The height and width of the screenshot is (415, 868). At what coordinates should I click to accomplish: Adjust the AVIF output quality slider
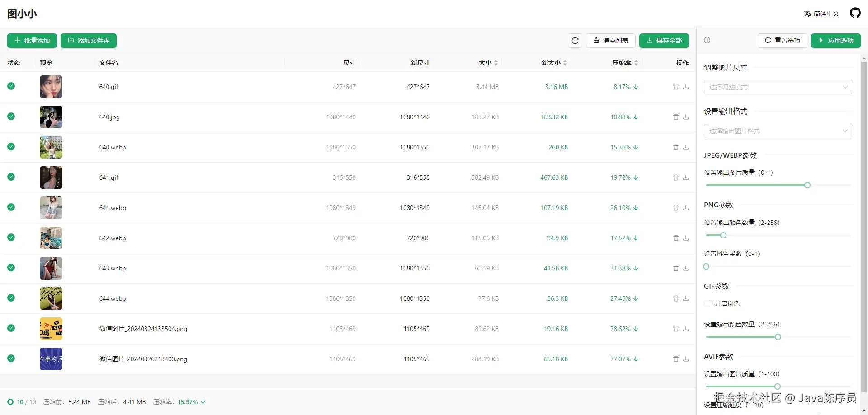point(778,387)
